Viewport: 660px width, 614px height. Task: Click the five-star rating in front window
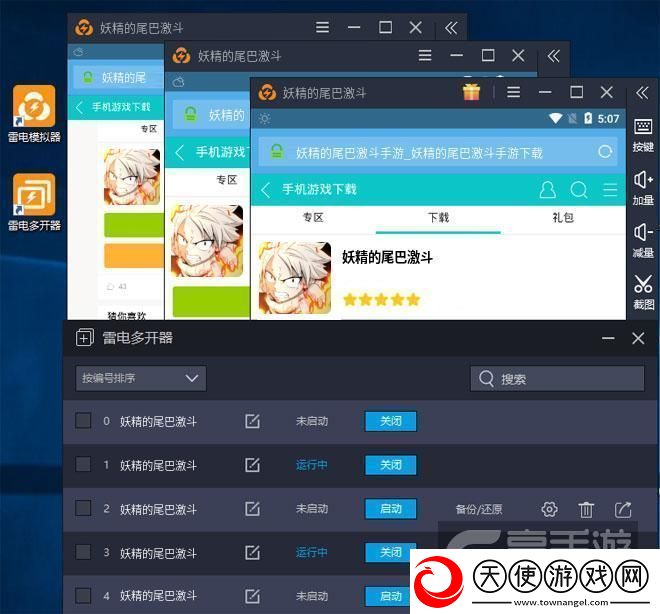tap(382, 300)
